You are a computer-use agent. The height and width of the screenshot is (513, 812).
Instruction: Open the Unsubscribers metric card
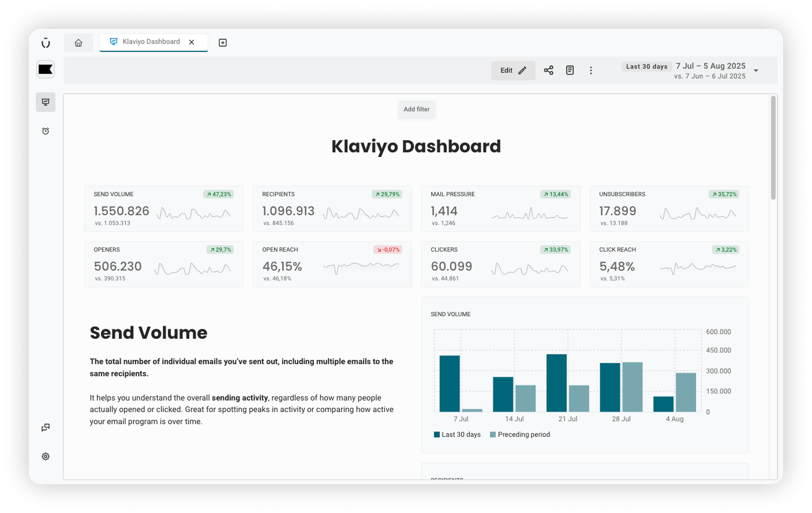tap(669, 209)
